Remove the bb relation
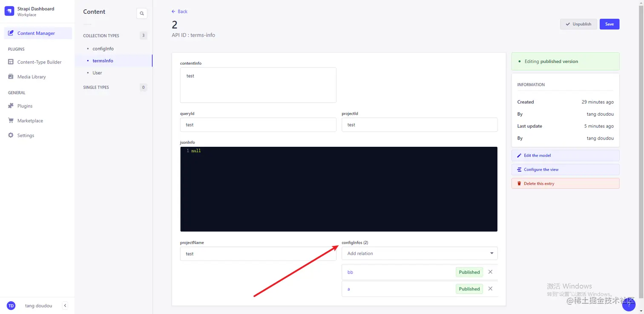Image resolution: width=644 pixels, height=314 pixels. [490, 272]
